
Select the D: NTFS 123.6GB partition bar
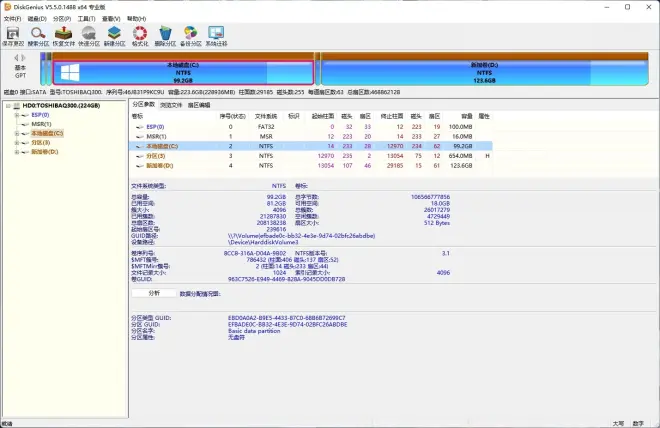[484, 72]
